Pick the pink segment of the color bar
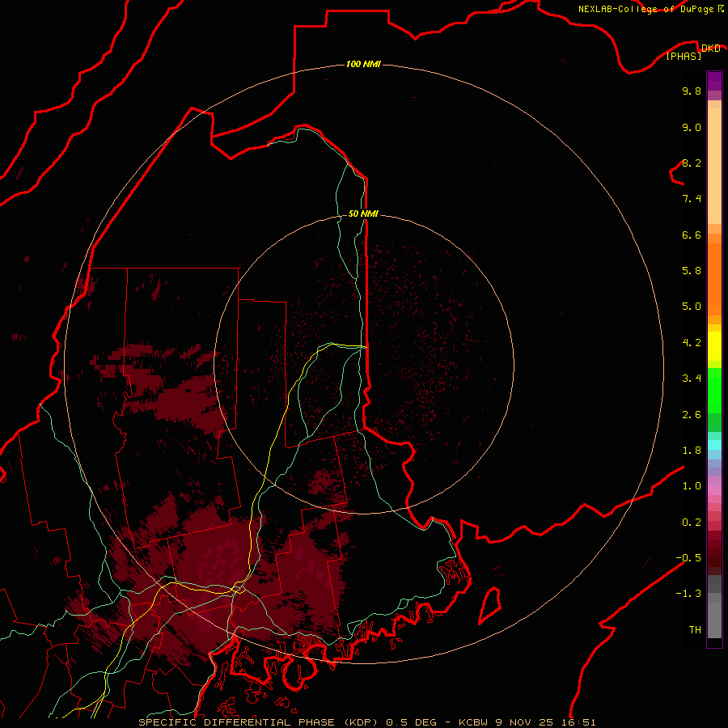The width and height of the screenshot is (728, 728). tap(714, 490)
